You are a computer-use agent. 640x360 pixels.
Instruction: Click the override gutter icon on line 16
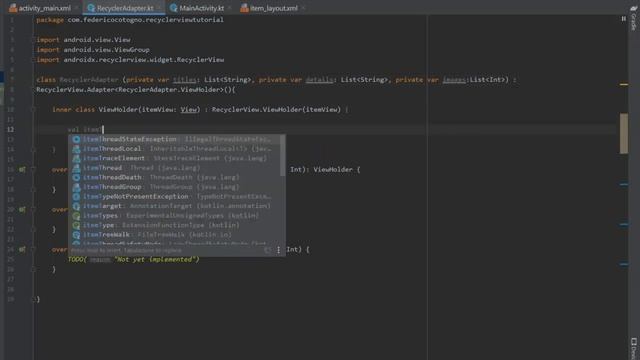(x=22, y=169)
